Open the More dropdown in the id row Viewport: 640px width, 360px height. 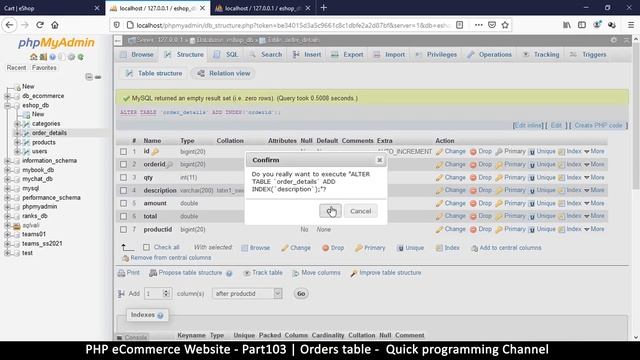pos(594,151)
